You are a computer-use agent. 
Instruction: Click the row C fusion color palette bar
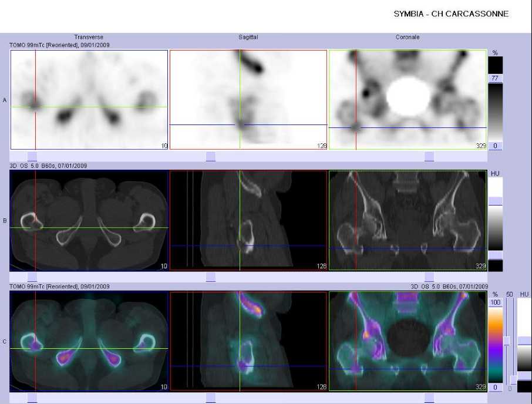(x=496, y=345)
